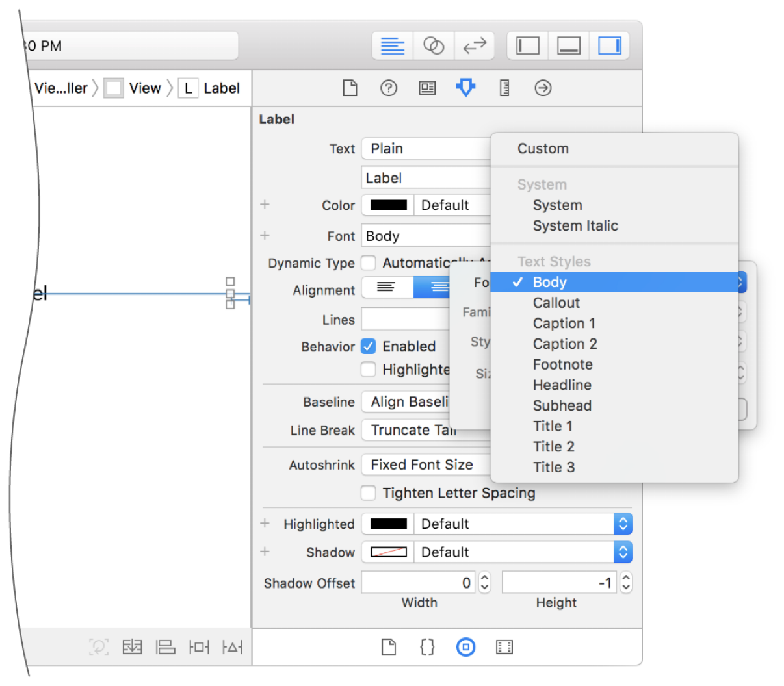Click the Label breadcrumb item
Screen dimensions: 784x686
click(x=209, y=88)
